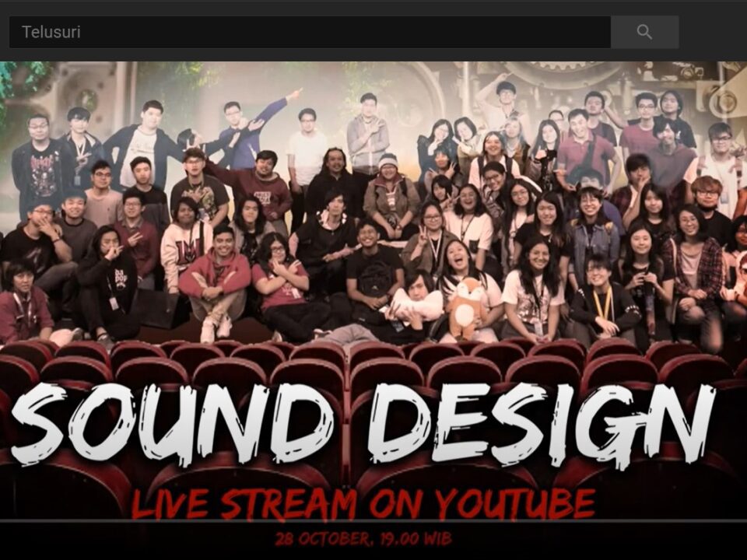
Task: Click the magnifying glass search icon
Action: (x=644, y=32)
